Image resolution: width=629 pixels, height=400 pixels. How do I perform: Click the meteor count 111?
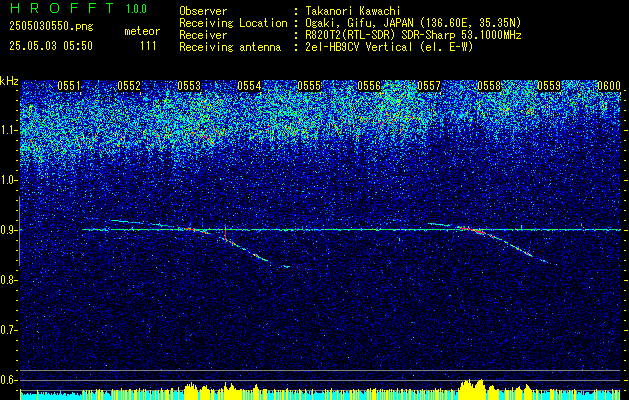148,46
